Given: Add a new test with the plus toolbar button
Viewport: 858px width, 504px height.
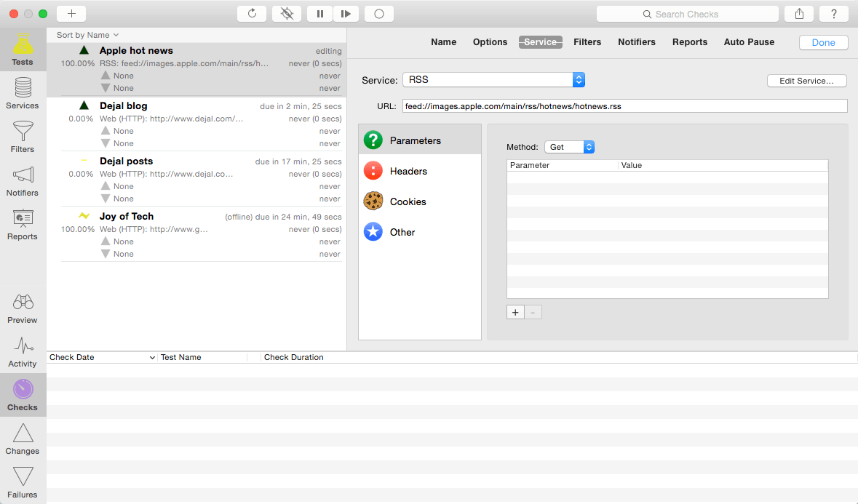Looking at the screenshot, I should [71, 14].
